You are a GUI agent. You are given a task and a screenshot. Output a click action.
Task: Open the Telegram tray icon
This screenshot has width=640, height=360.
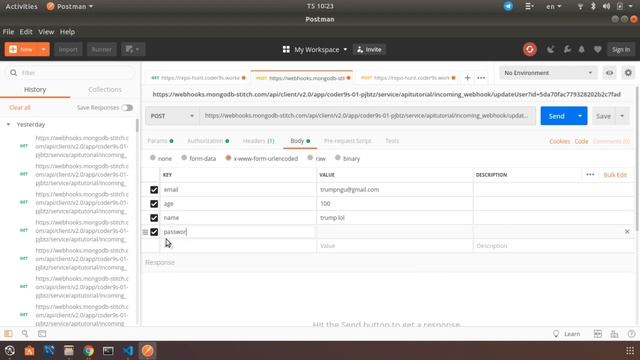(x=508, y=6)
